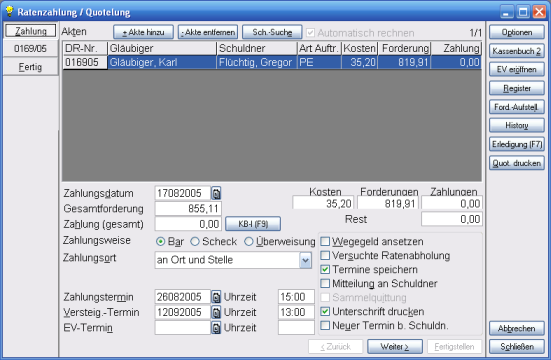Click the EV-Termin date field
The width and height of the screenshot is (551, 360).
pos(183,328)
